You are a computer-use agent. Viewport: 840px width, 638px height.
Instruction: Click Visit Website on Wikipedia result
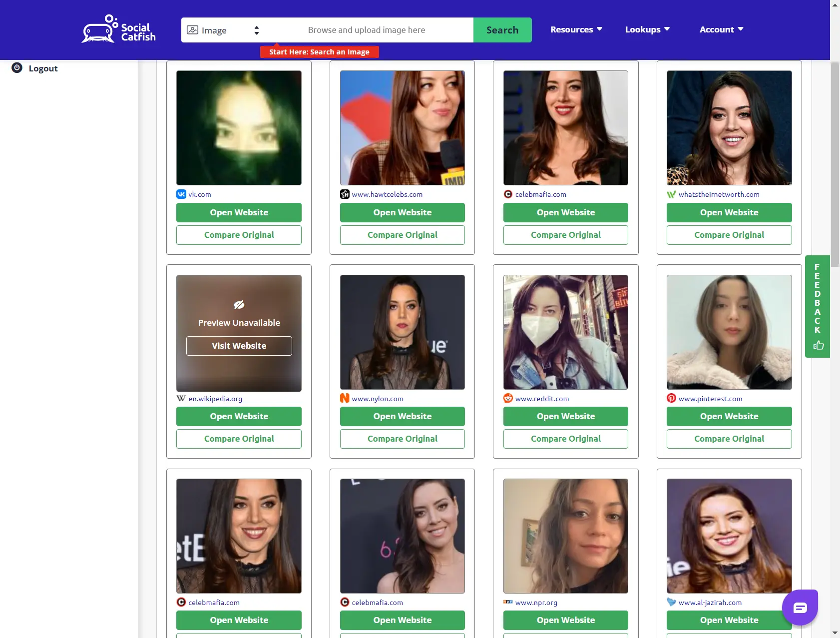pos(239,346)
